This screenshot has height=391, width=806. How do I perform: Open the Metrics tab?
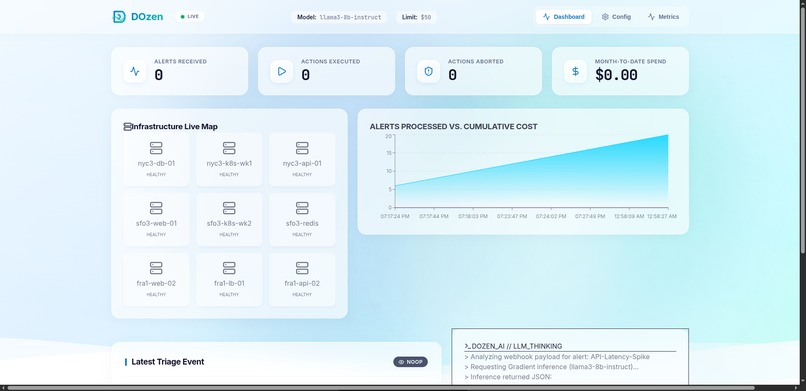(663, 17)
